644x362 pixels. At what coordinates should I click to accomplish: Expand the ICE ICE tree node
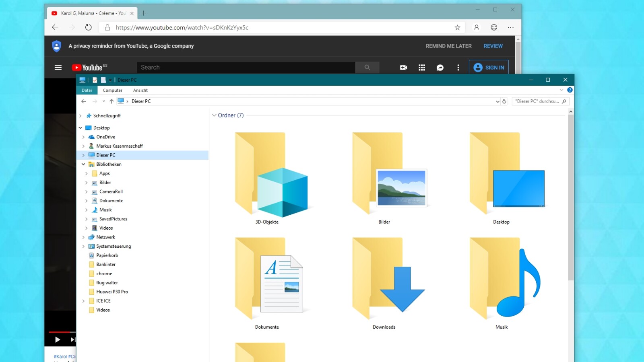tap(83, 301)
